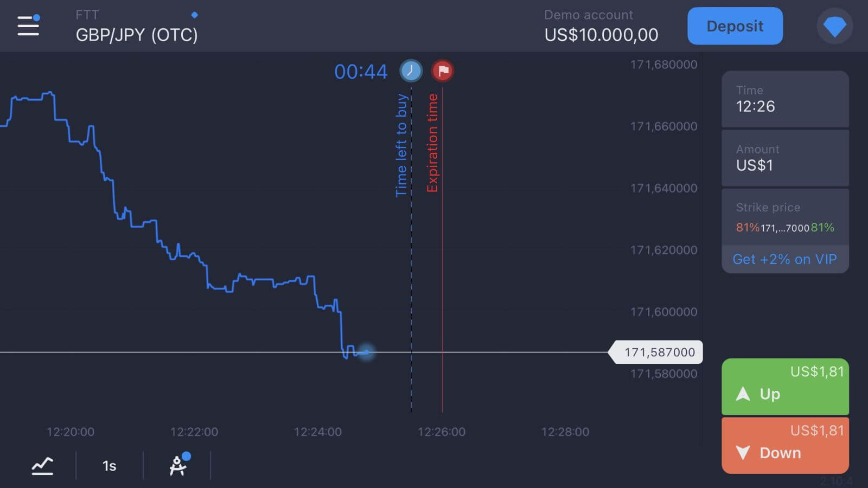Image resolution: width=868 pixels, height=488 pixels.
Task: Open the Get +2% on VIP link
Action: pos(784,259)
